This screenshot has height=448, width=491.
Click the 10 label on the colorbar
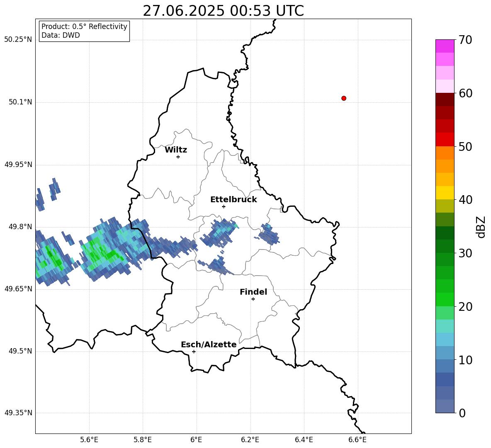point(465,360)
